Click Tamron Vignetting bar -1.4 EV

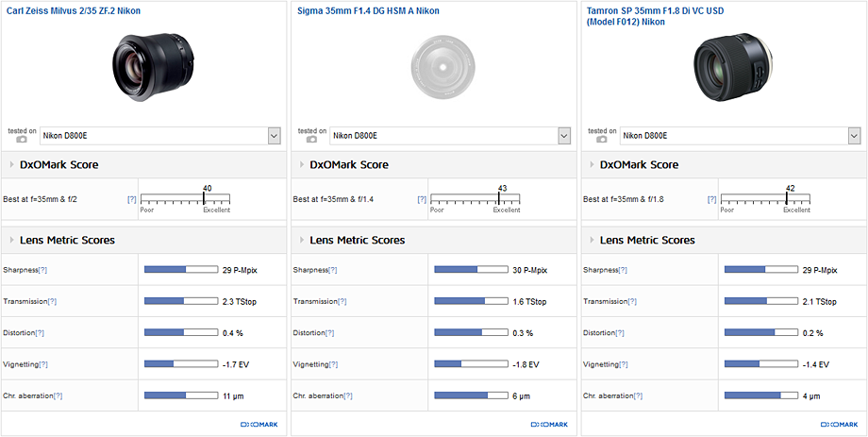tap(761, 364)
